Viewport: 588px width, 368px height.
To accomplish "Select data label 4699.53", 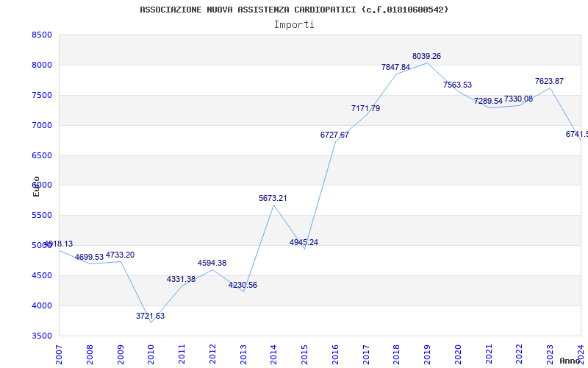I will pyautogui.click(x=89, y=257).
